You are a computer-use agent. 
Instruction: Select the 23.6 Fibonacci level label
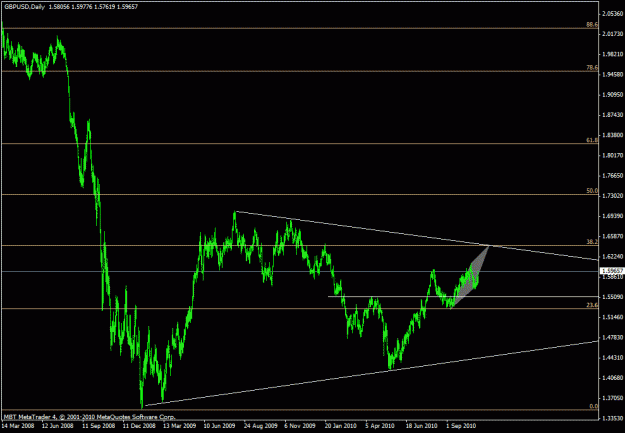(x=592, y=305)
